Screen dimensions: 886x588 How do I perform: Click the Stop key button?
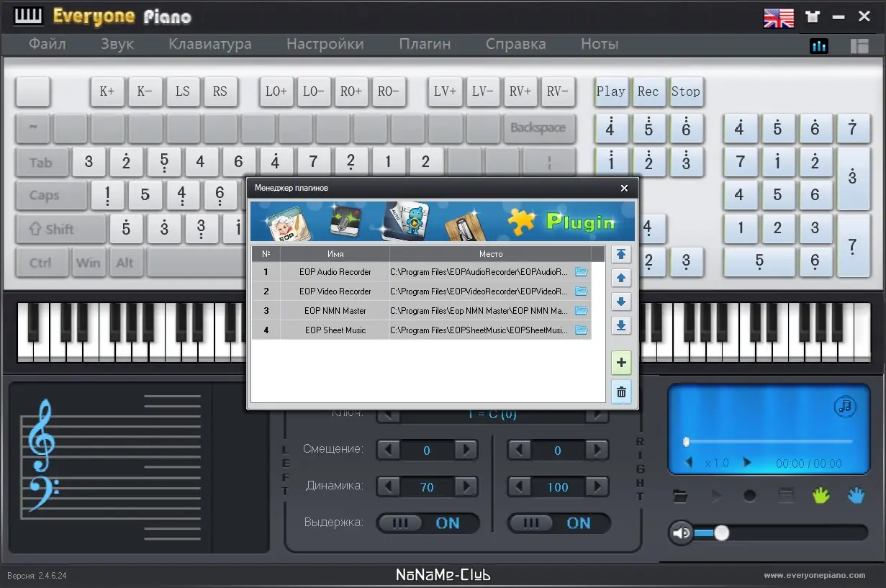click(686, 91)
